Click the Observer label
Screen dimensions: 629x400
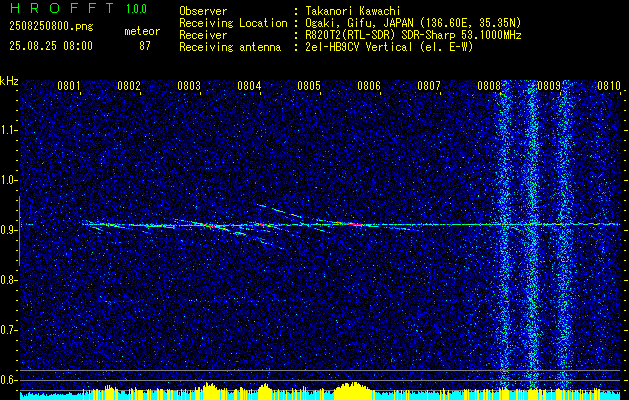(x=203, y=11)
